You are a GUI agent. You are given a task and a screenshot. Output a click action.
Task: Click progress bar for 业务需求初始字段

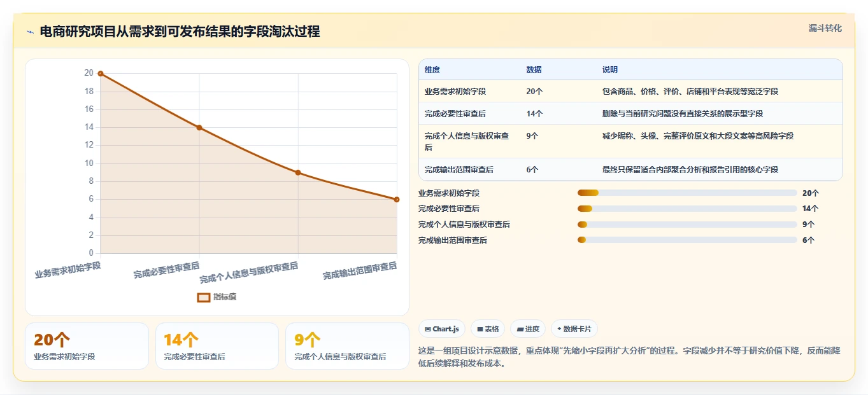point(687,193)
